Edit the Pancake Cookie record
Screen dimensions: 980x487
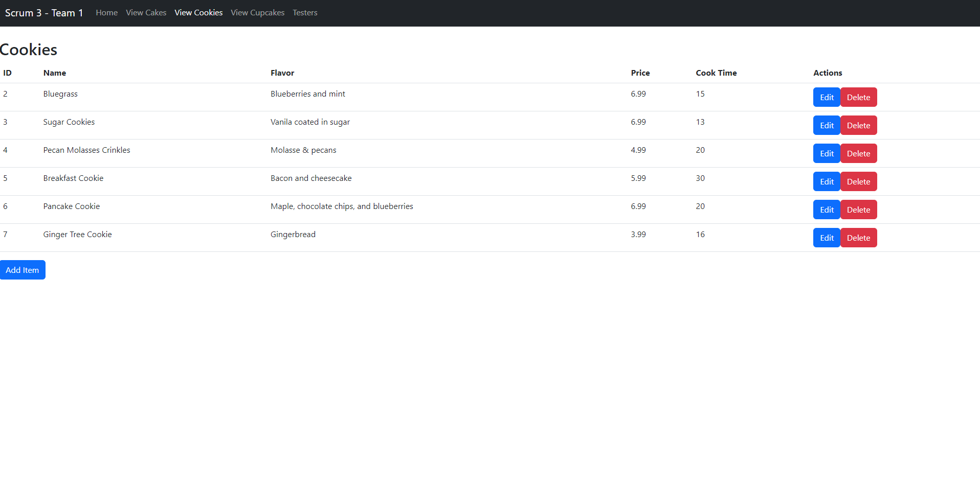point(826,210)
